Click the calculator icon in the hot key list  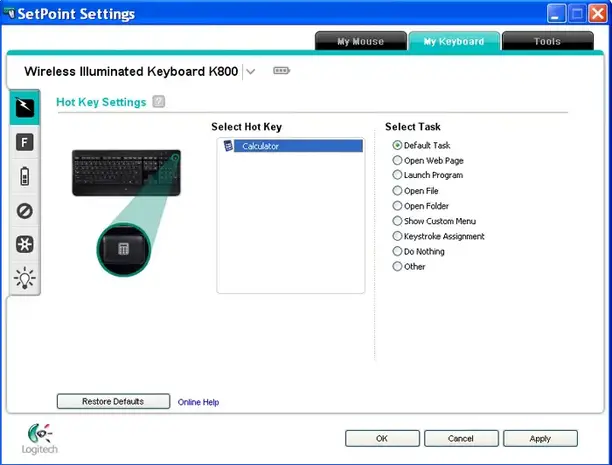(228, 146)
